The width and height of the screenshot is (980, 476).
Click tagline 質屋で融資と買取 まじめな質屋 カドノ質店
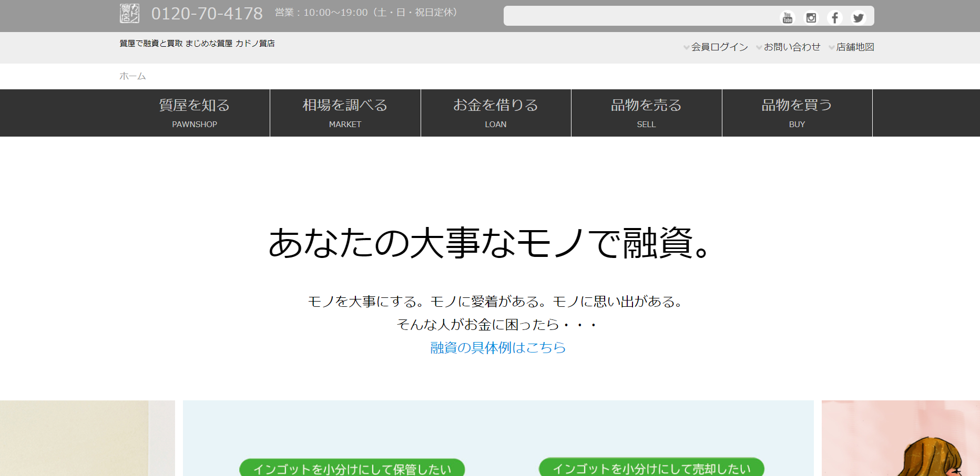[197, 44]
